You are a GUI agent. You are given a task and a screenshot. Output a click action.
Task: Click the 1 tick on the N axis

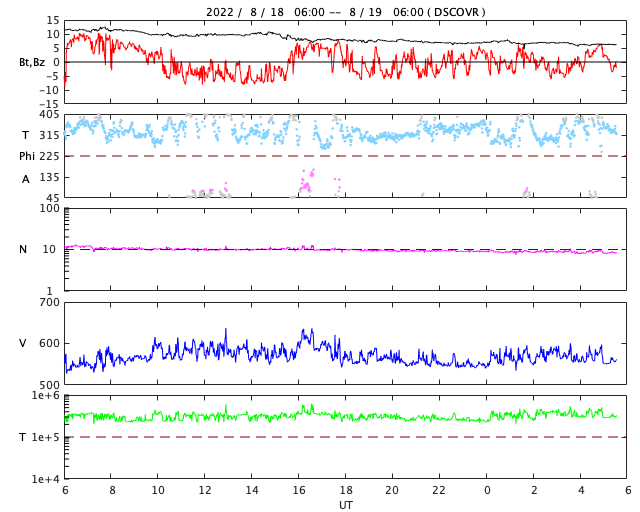click(50, 291)
